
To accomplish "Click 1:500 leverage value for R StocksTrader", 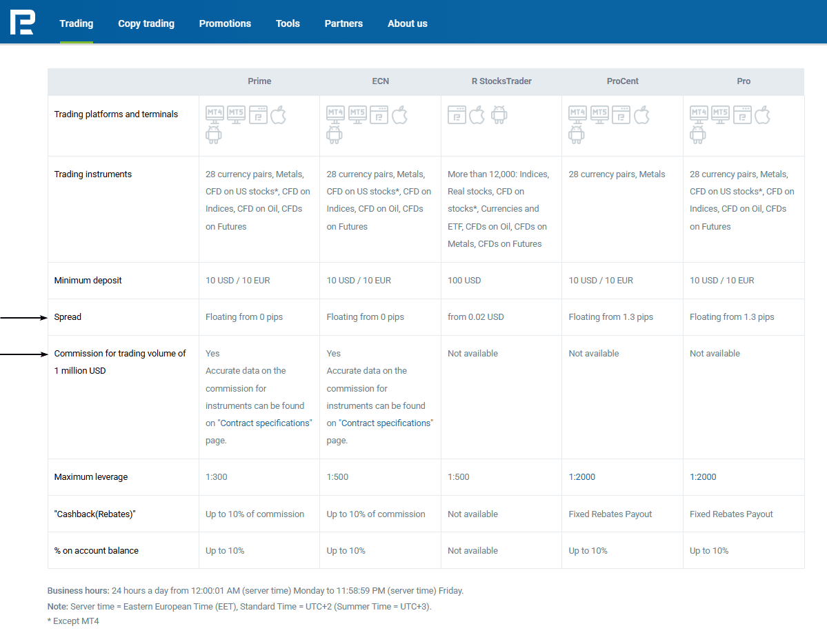I will click(x=458, y=477).
